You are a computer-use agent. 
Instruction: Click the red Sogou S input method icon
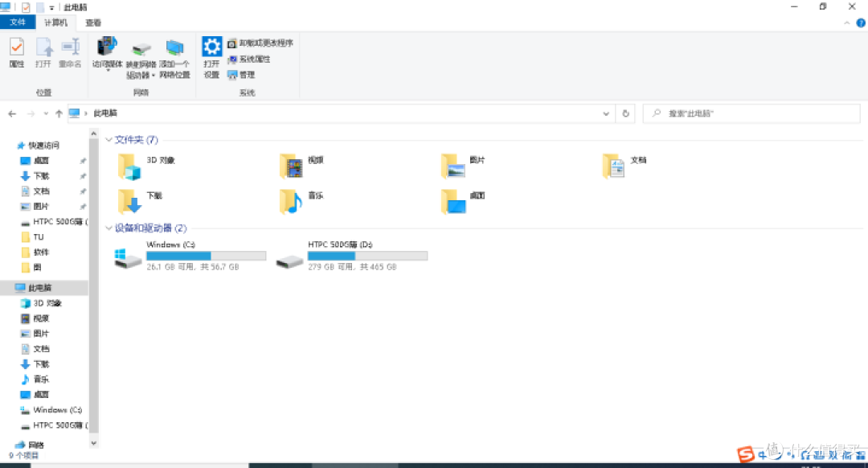[x=745, y=454]
